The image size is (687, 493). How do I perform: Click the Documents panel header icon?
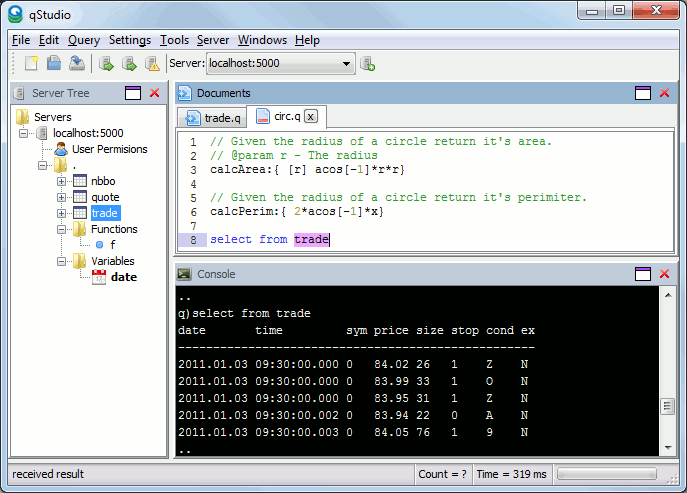(x=184, y=93)
